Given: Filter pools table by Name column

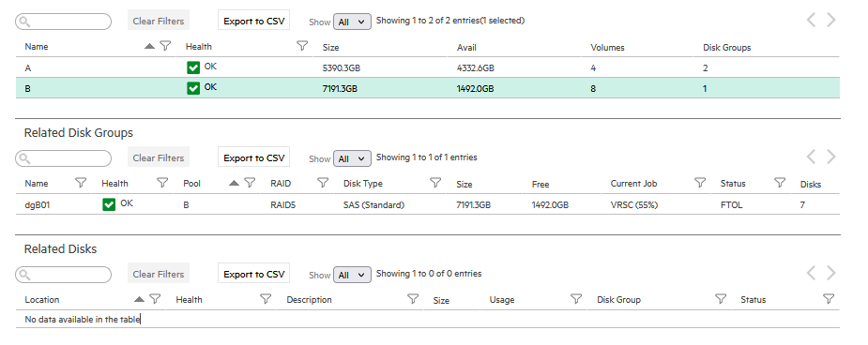Looking at the screenshot, I should [165, 46].
